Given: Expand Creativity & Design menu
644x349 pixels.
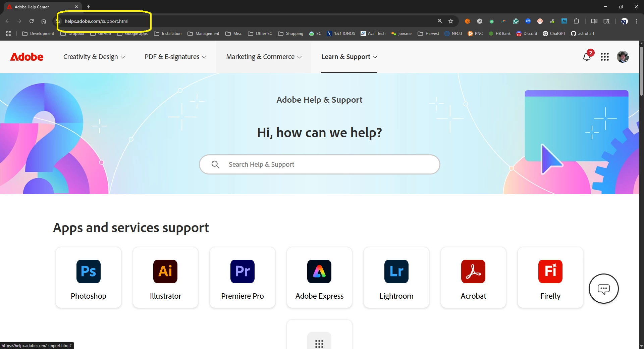Looking at the screenshot, I should [94, 57].
